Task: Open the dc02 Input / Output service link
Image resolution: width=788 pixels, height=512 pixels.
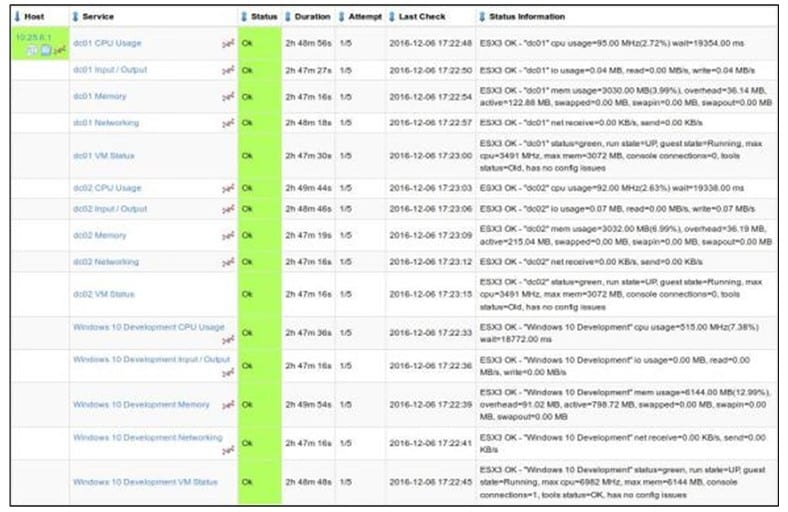Action: tap(110, 209)
